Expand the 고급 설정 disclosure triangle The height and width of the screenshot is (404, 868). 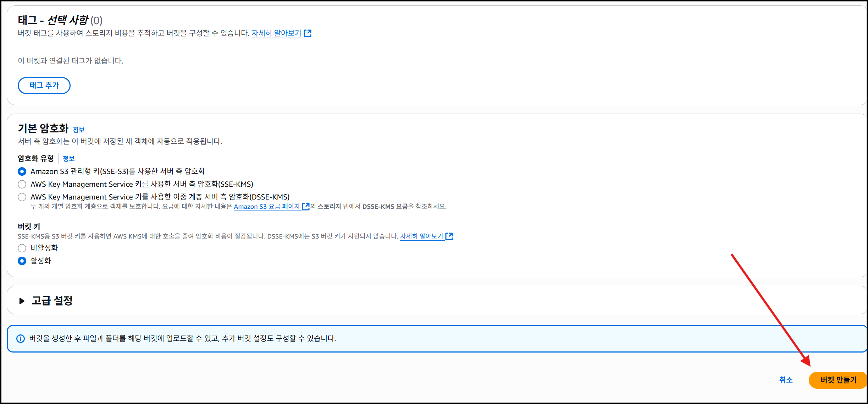[22, 301]
